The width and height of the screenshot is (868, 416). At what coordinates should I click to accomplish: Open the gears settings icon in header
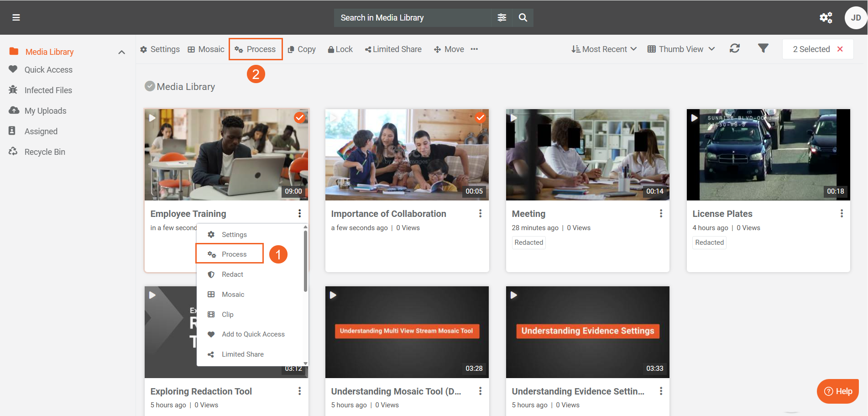826,17
